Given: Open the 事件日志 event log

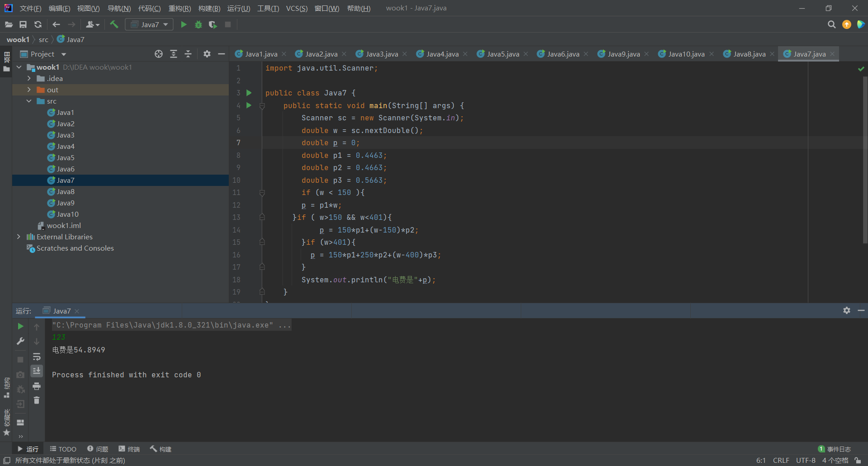Looking at the screenshot, I should 835,449.
